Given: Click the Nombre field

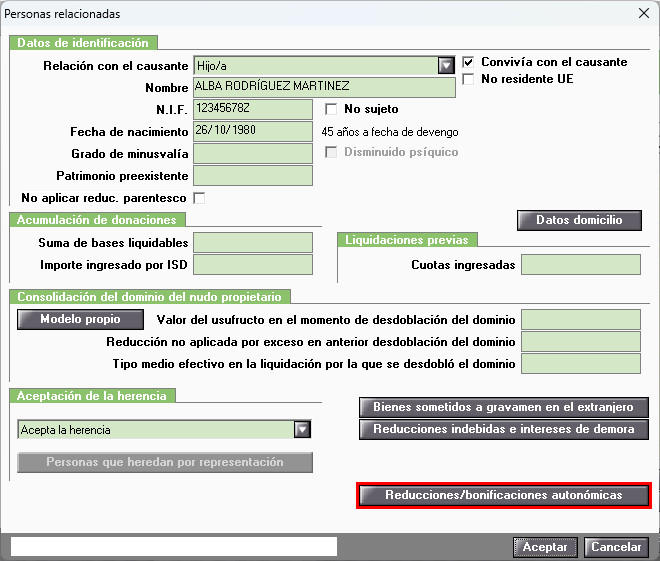Looking at the screenshot, I should [x=324, y=87].
